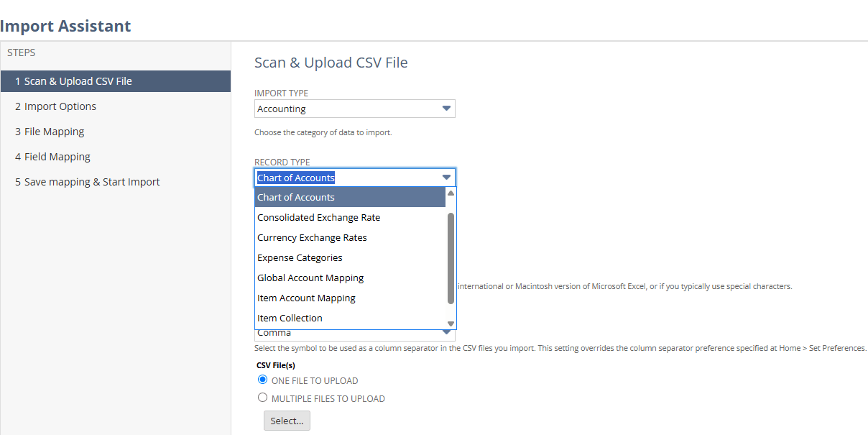Choose Currency Exchange Rates option
868x435 pixels.
coord(351,237)
